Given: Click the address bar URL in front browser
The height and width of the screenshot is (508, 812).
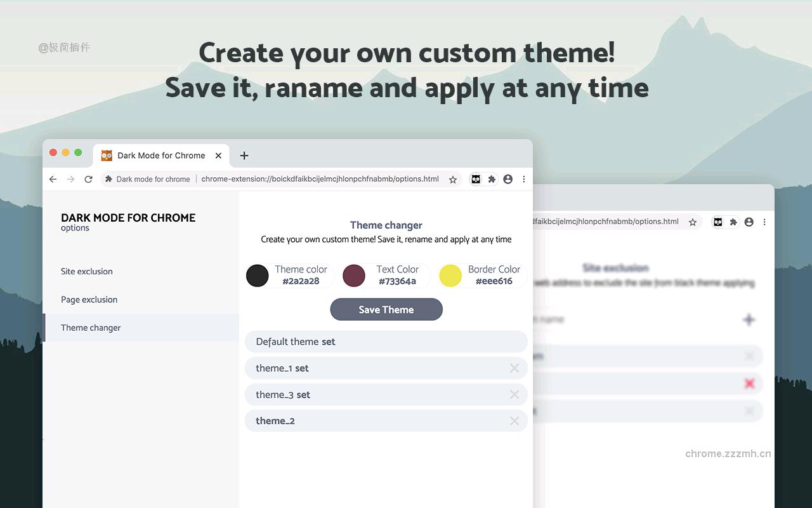Looking at the screenshot, I should pyautogui.click(x=320, y=179).
